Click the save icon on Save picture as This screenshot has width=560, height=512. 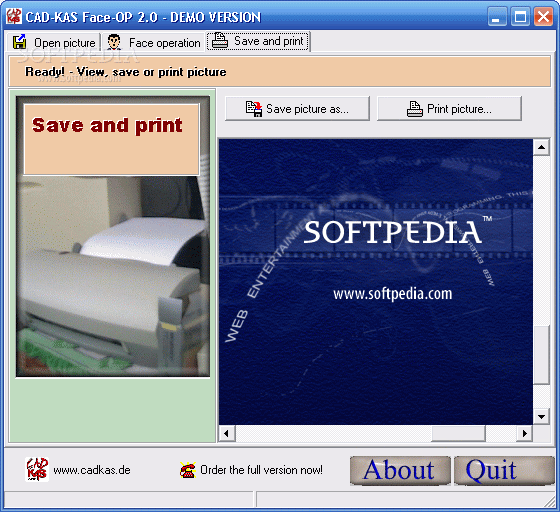click(x=254, y=109)
